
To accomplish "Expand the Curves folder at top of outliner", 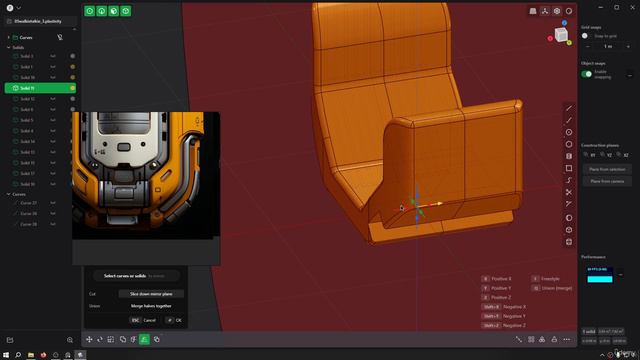I will pos(9,37).
